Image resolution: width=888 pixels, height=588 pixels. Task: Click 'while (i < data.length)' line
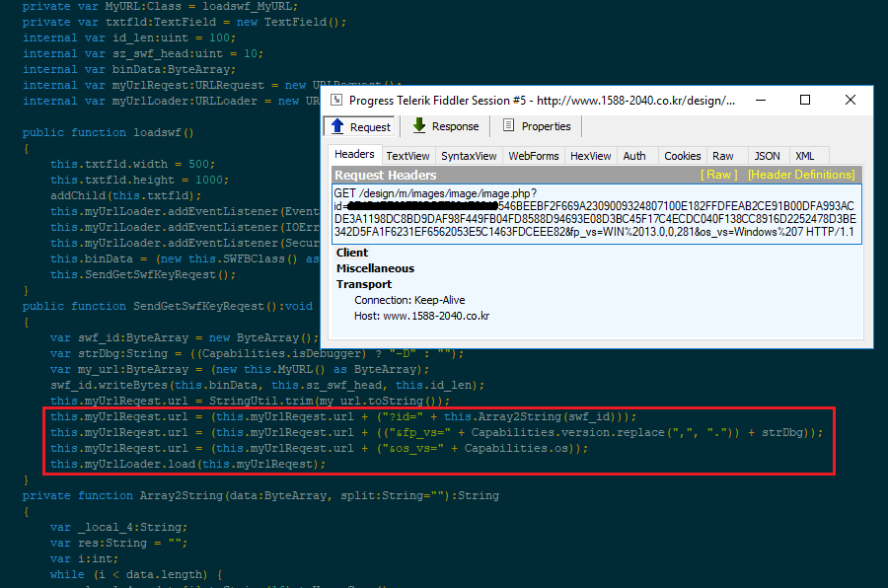coord(136,574)
